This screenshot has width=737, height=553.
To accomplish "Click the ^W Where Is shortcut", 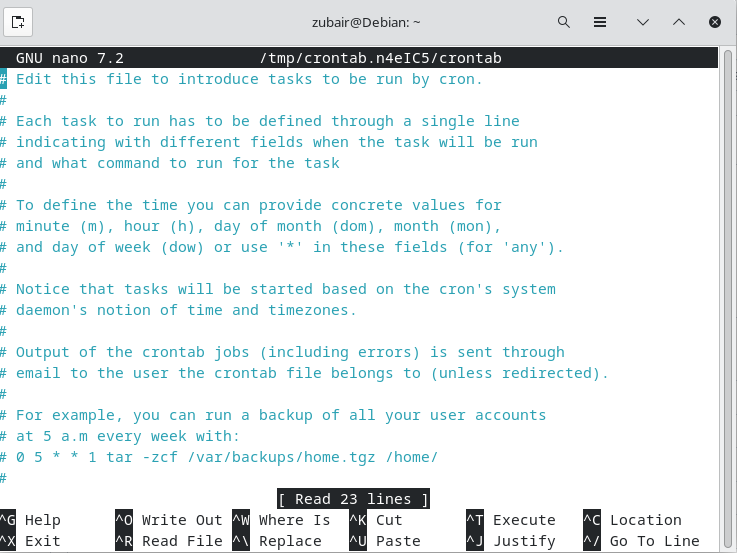I will [281, 520].
